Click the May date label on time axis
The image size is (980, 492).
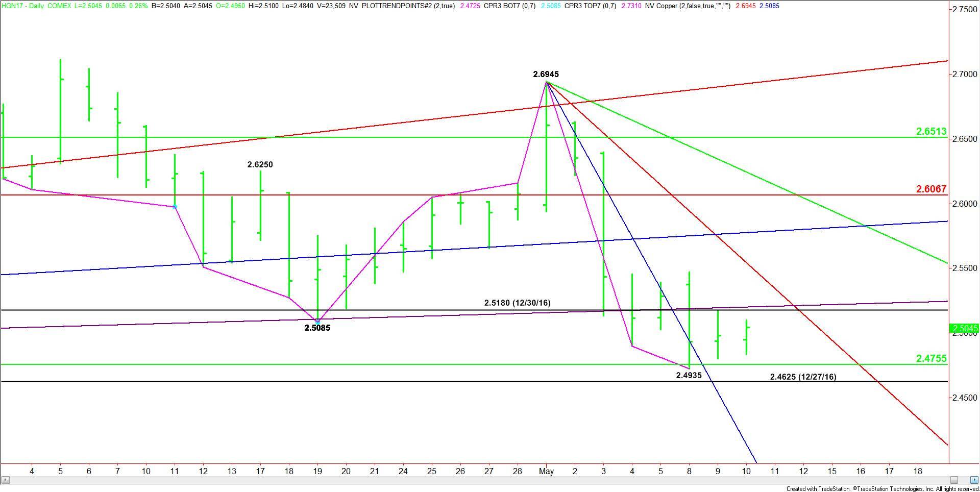point(546,472)
